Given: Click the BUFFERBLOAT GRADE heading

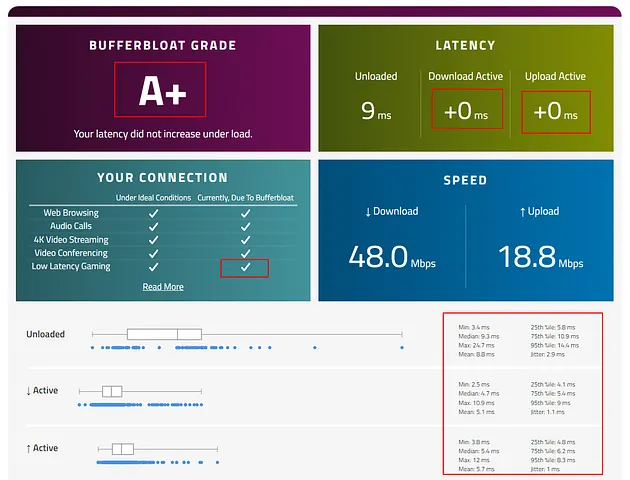Looking at the screenshot, I should click(x=163, y=45).
